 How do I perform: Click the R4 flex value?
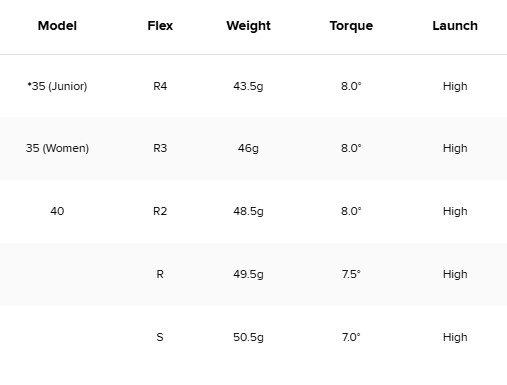pos(160,86)
